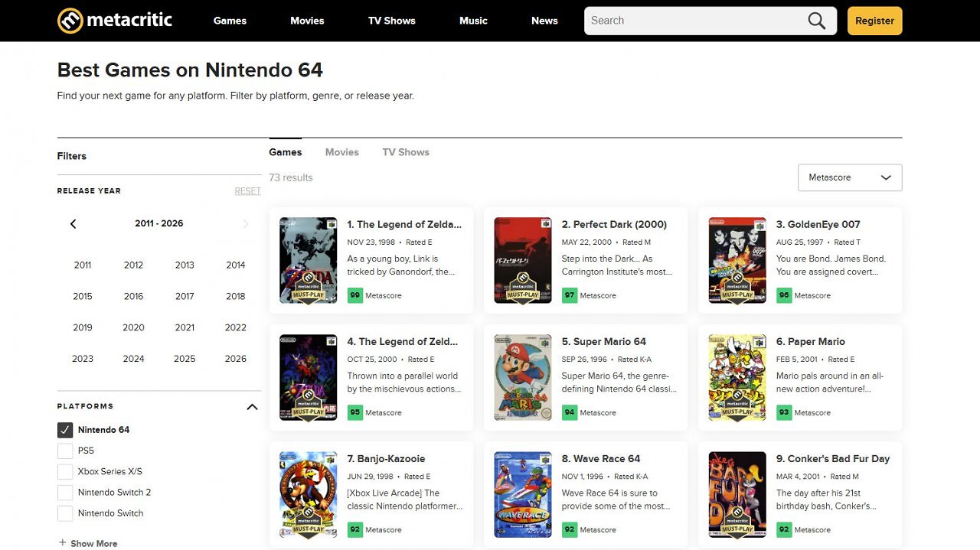980x550 pixels.
Task: Click the green 99 Metascore badge
Action: tap(354, 295)
